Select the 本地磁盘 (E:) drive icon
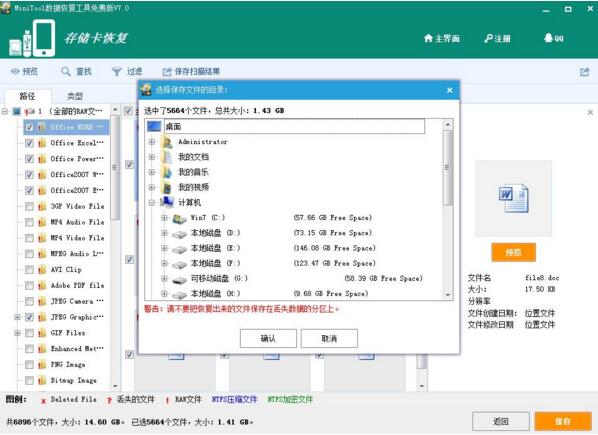598x435 pixels. click(x=179, y=249)
